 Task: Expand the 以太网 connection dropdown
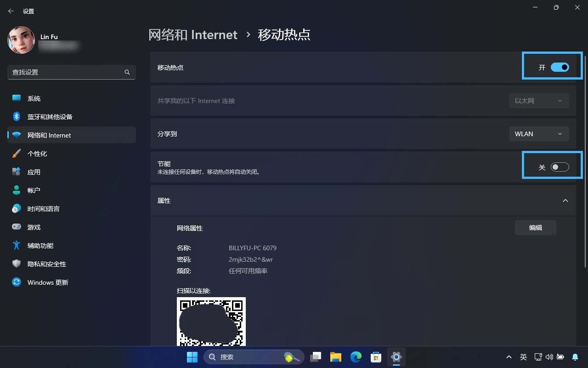[x=538, y=100]
